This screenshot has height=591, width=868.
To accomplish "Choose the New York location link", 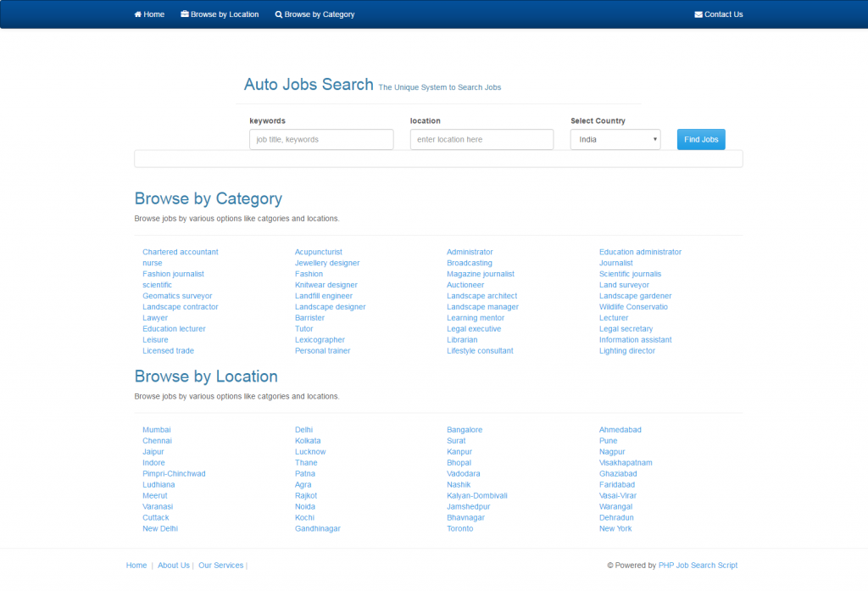I will click(615, 528).
